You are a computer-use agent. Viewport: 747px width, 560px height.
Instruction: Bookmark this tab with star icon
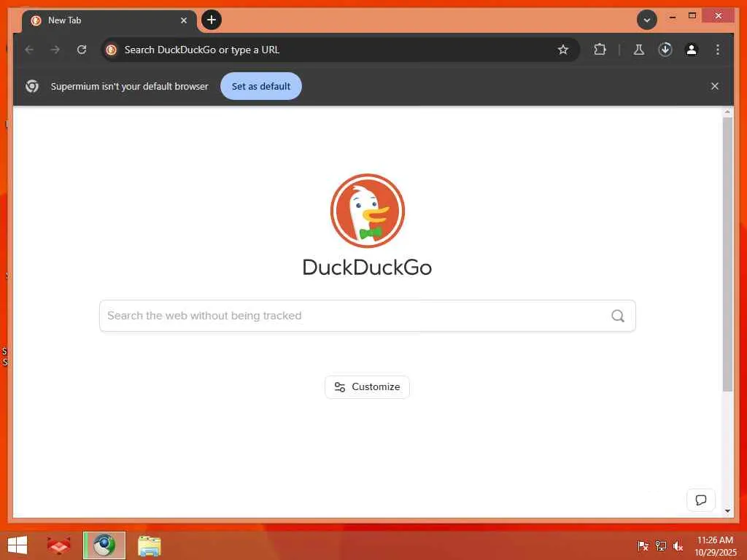(x=563, y=50)
